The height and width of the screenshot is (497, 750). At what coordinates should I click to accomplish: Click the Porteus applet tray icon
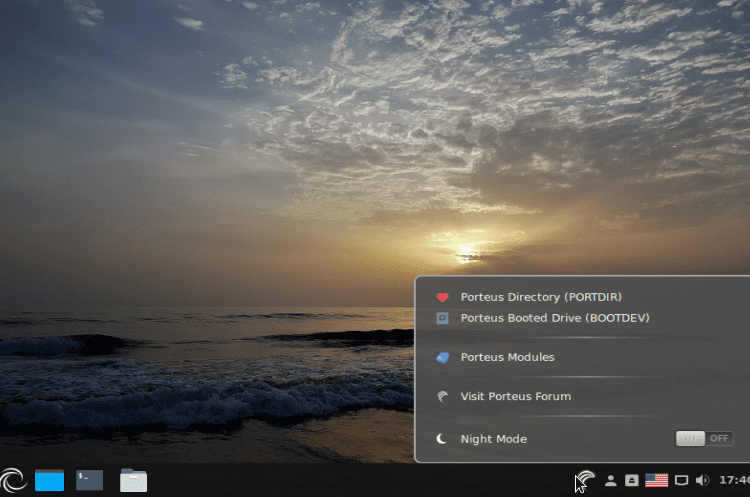tap(586, 480)
